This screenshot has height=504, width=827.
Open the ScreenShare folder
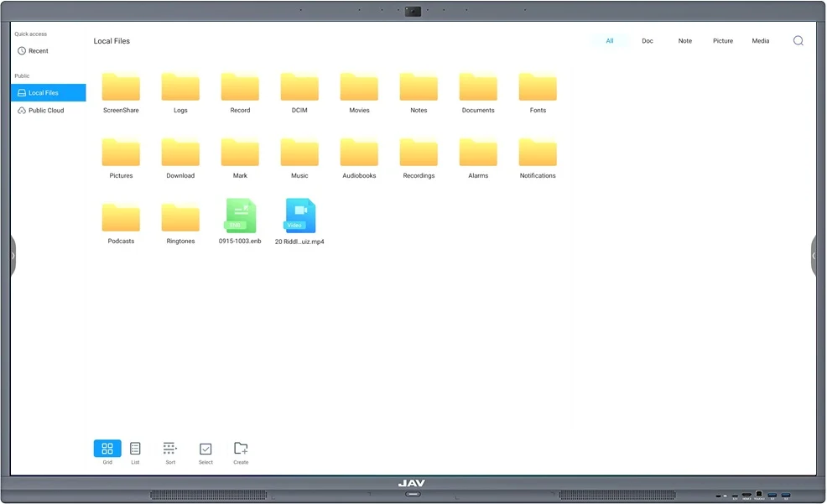[x=120, y=88]
